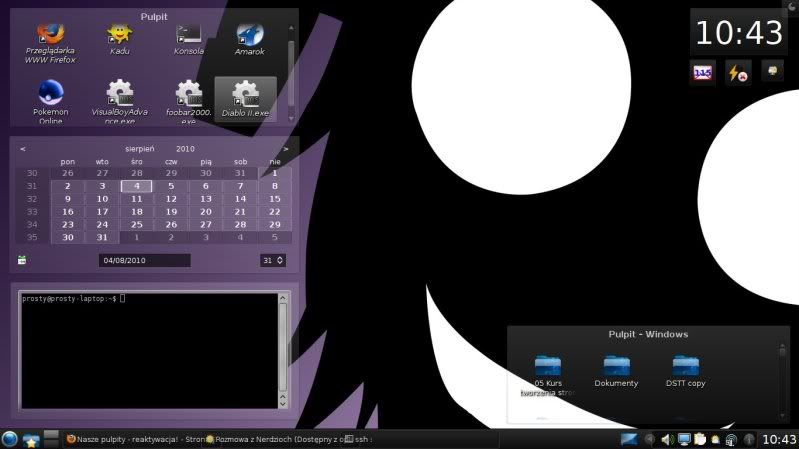Click the 04/08/2010 date field
Screen dimensions: 799x449
[x=145, y=260]
